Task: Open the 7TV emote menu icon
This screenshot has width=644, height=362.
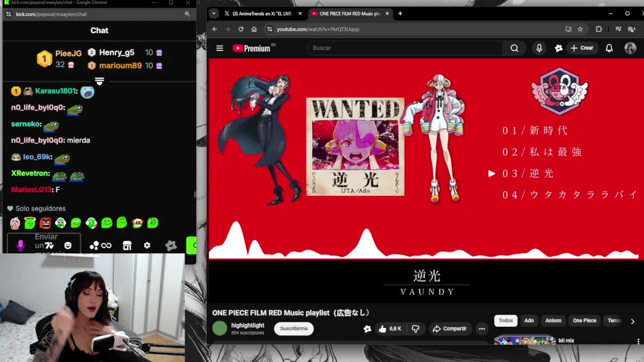Action: pos(49,246)
